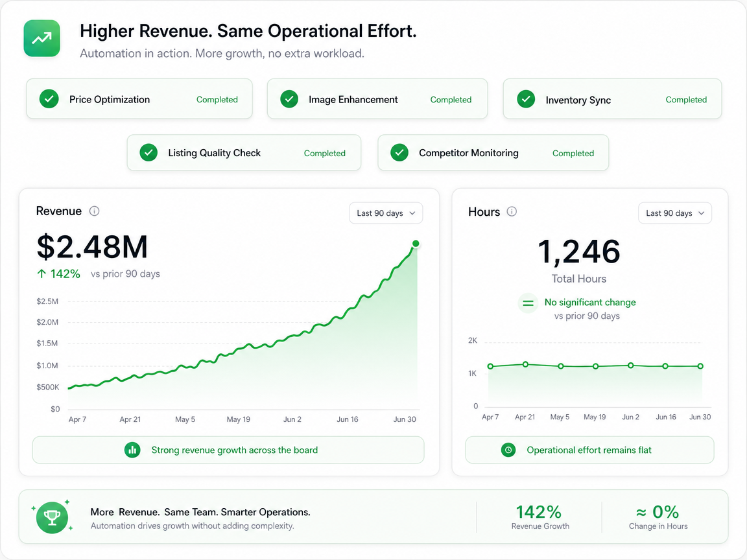This screenshot has height=560, width=747.
Task: Open the Competitor Monitoring card
Action: [x=493, y=152]
